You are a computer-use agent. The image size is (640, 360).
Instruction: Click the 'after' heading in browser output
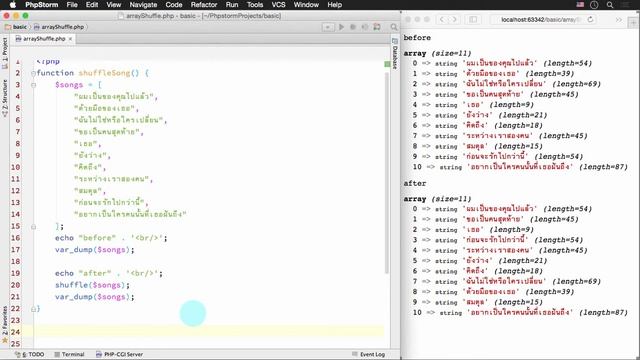415,183
